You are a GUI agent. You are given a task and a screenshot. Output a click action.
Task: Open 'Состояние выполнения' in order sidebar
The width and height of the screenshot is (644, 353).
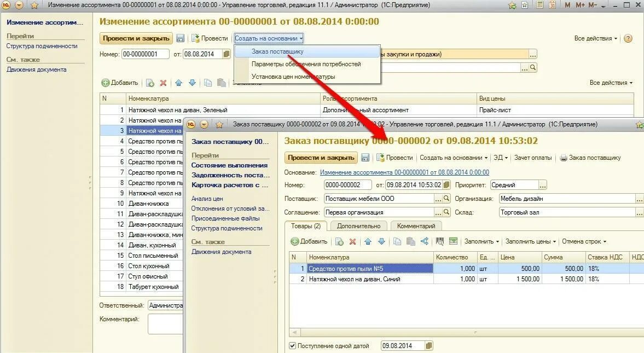(229, 165)
